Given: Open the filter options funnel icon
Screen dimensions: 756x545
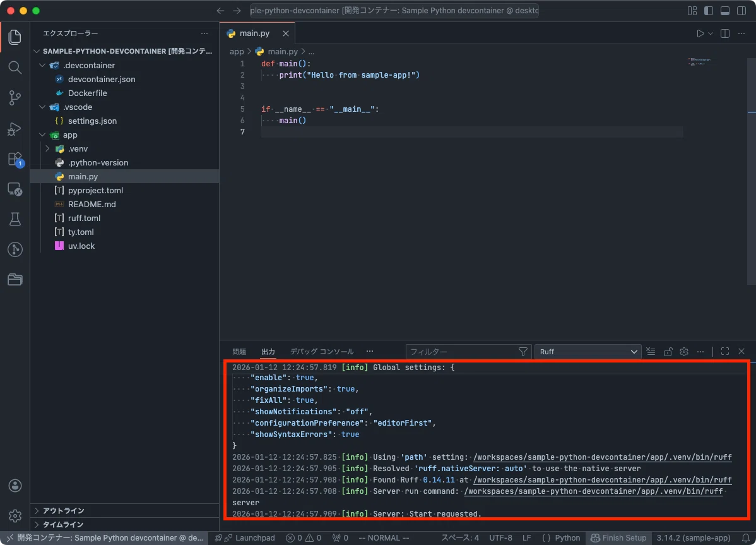Looking at the screenshot, I should pos(523,352).
